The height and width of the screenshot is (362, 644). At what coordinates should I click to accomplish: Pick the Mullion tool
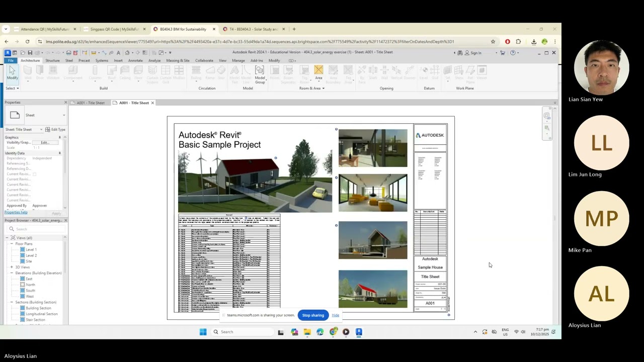point(179,73)
